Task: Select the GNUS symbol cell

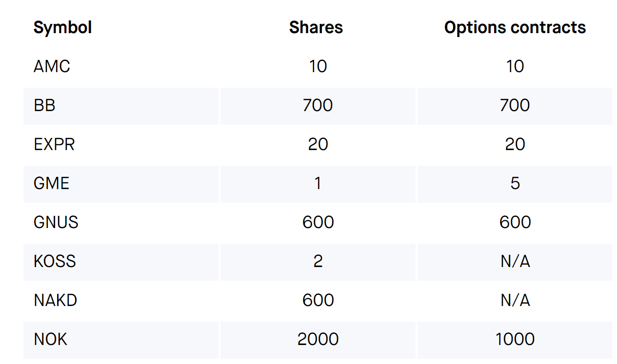Action: [x=56, y=222]
